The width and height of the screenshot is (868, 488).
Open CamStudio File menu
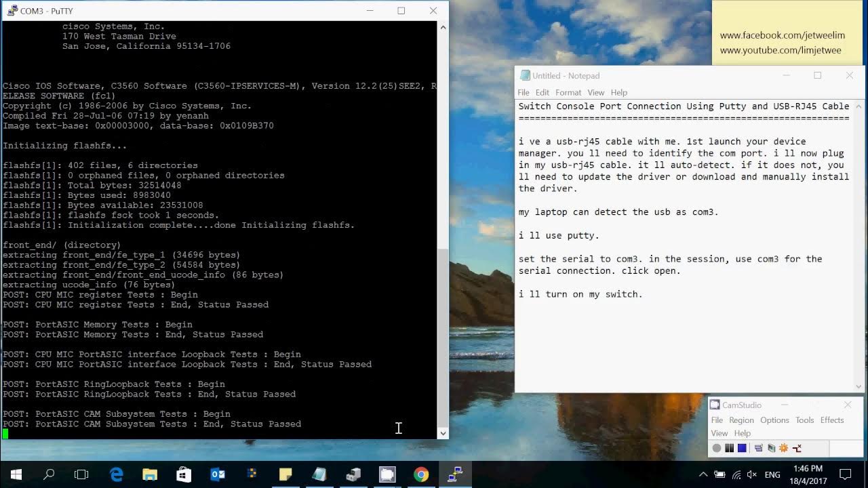(717, 420)
